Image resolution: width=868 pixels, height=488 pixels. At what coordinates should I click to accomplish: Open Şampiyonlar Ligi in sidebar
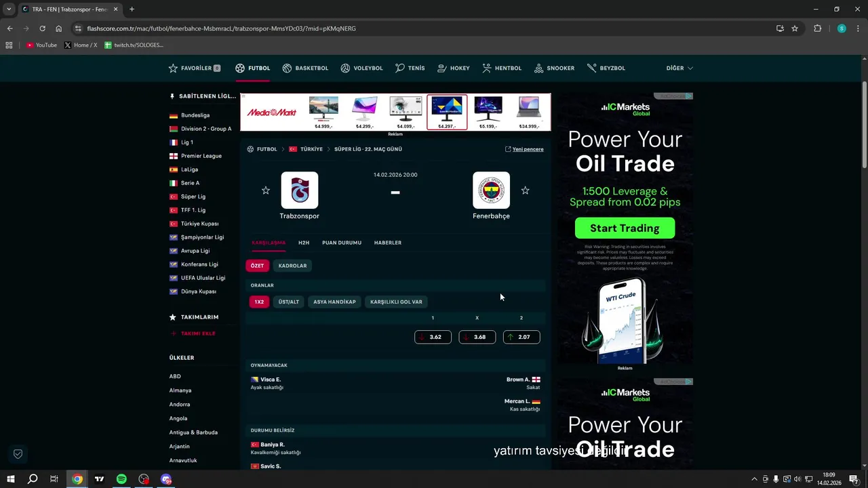coord(202,237)
